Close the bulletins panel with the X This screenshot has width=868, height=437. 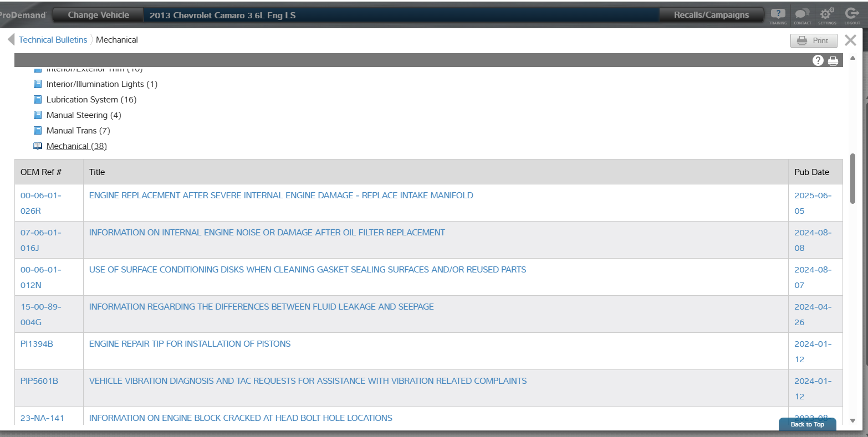[850, 40]
